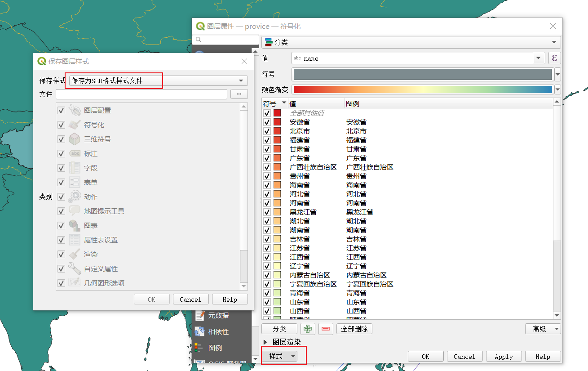Uncheck the 符号化 save category
The width and height of the screenshot is (588, 371).
pos(61,125)
